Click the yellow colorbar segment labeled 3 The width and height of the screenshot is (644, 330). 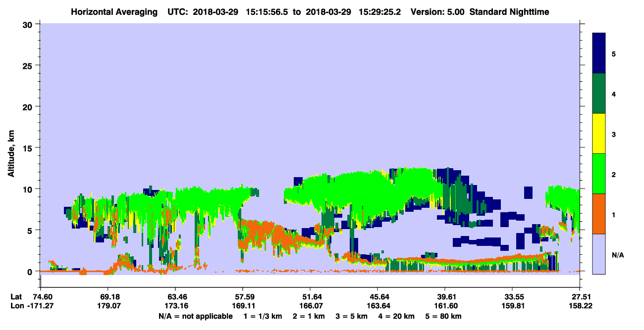[x=599, y=134]
